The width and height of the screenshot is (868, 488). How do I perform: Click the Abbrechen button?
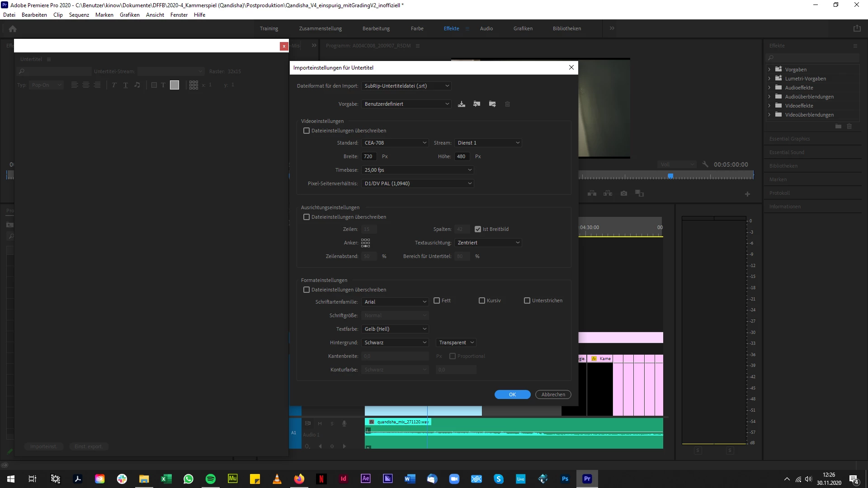(553, 394)
